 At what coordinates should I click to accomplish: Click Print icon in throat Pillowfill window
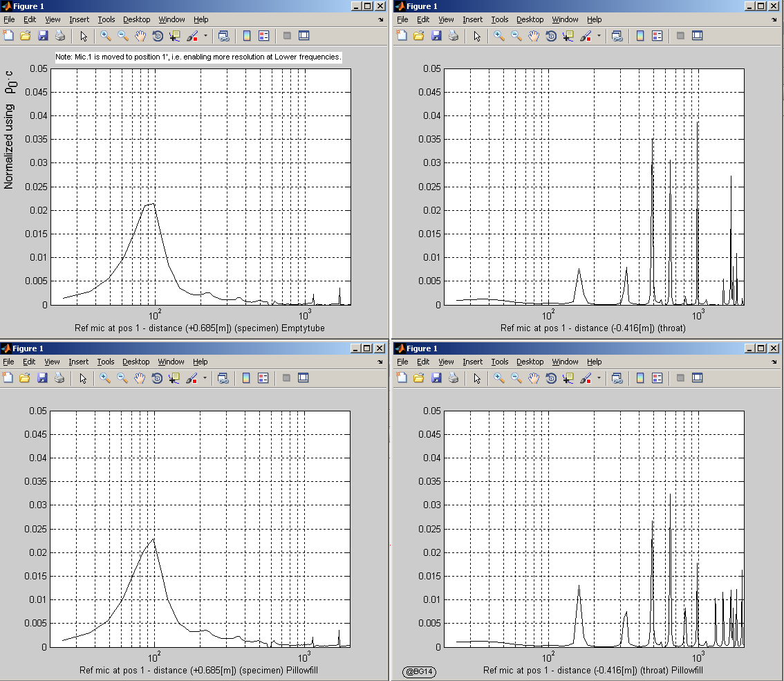click(x=454, y=378)
